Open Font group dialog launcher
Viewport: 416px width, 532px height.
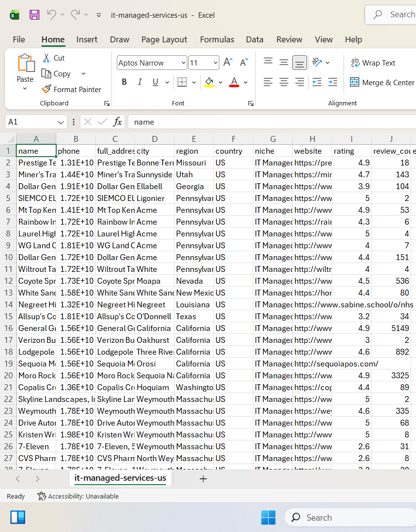tap(250, 103)
